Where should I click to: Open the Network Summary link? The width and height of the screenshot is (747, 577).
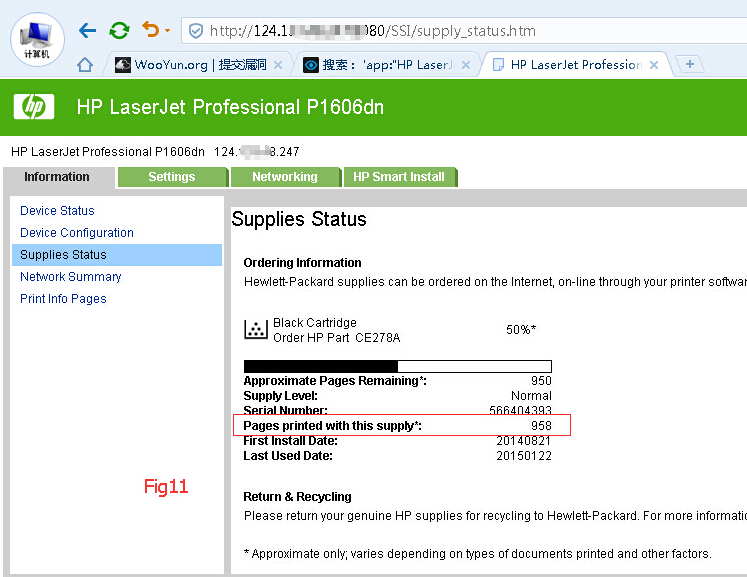[71, 276]
